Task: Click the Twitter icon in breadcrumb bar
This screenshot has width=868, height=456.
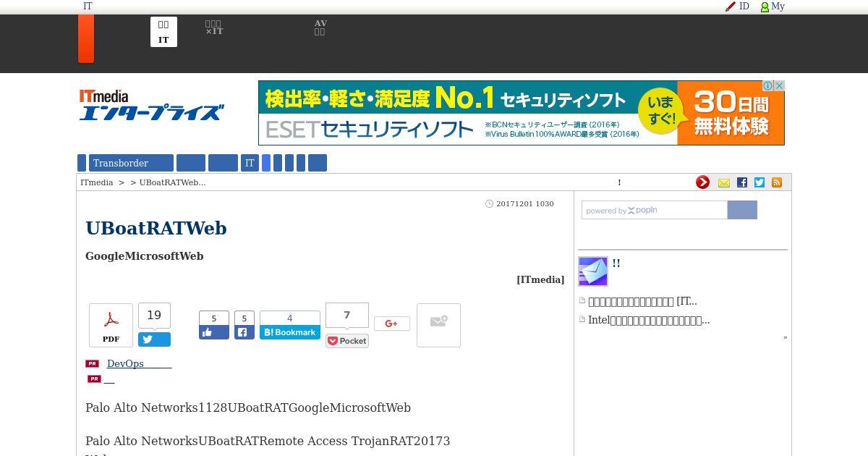Action: 759,182
